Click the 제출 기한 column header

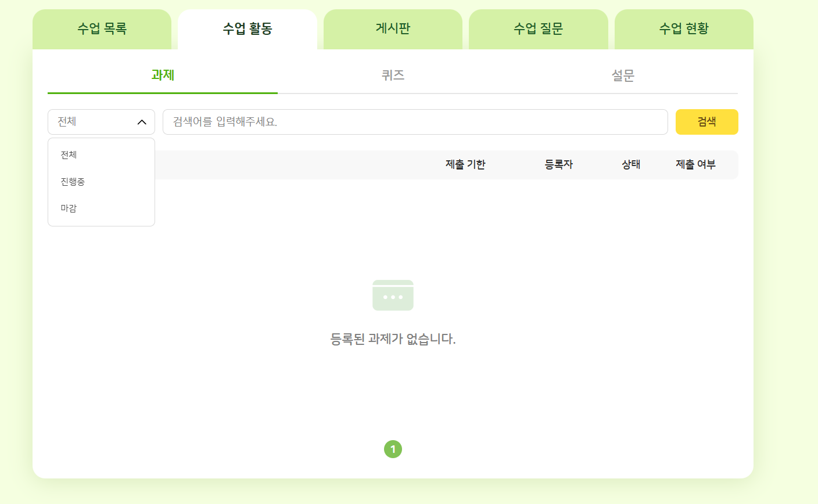(465, 165)
